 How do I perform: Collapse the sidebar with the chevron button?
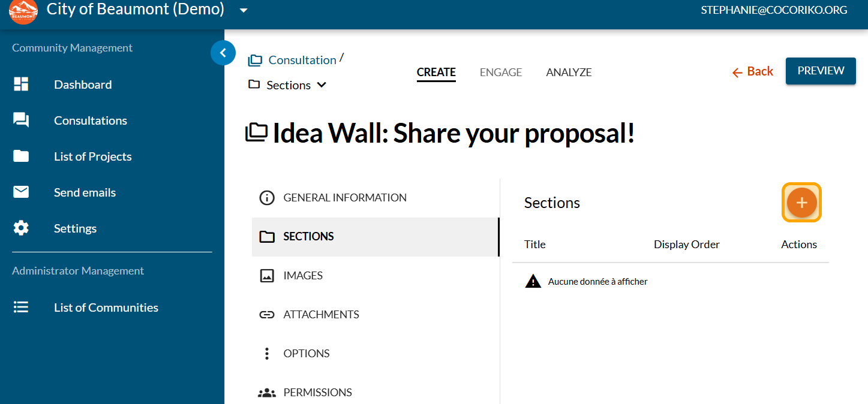coord(223,53)
